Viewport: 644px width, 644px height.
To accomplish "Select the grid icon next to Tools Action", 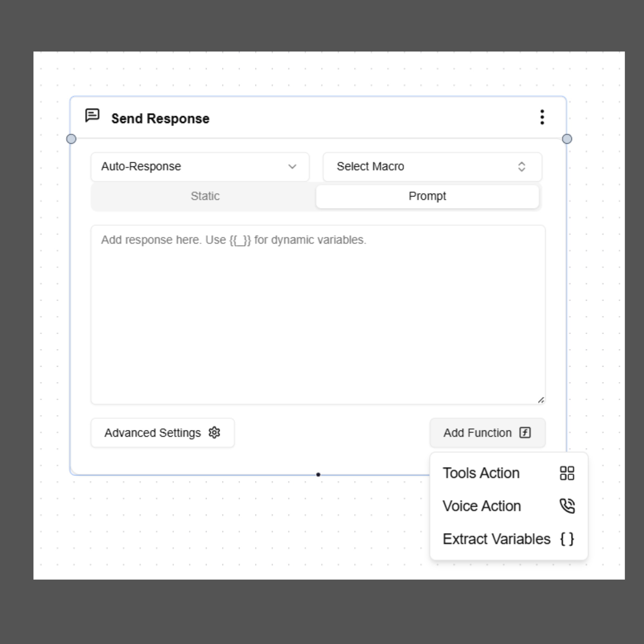I will (567, 473).
